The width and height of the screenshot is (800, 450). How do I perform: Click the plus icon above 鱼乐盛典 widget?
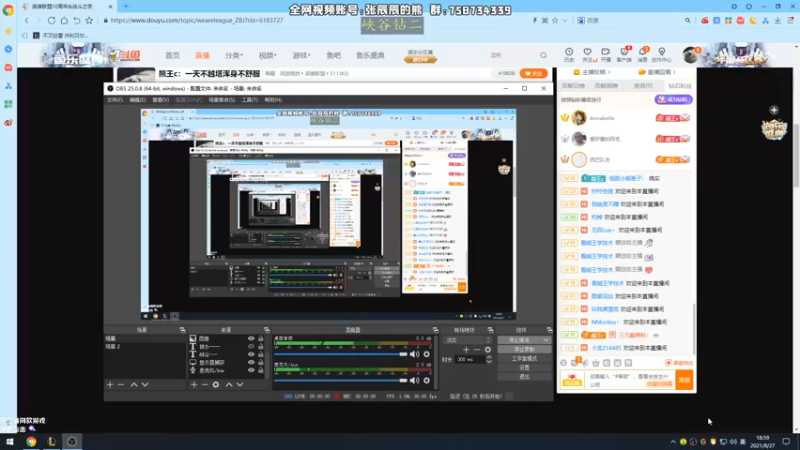click(774, 110)
